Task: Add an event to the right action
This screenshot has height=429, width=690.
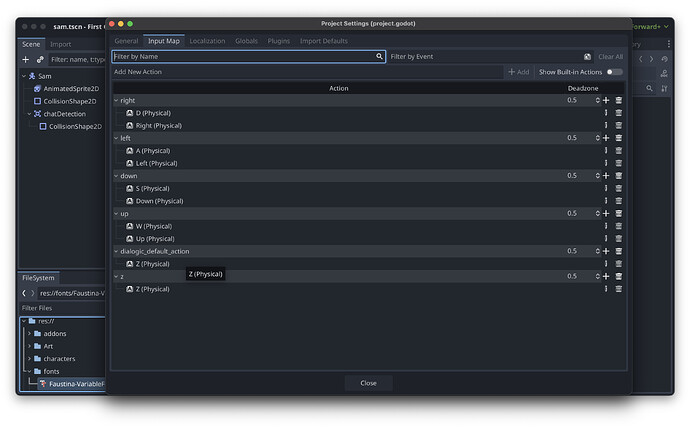Action: tap(606, 100)
